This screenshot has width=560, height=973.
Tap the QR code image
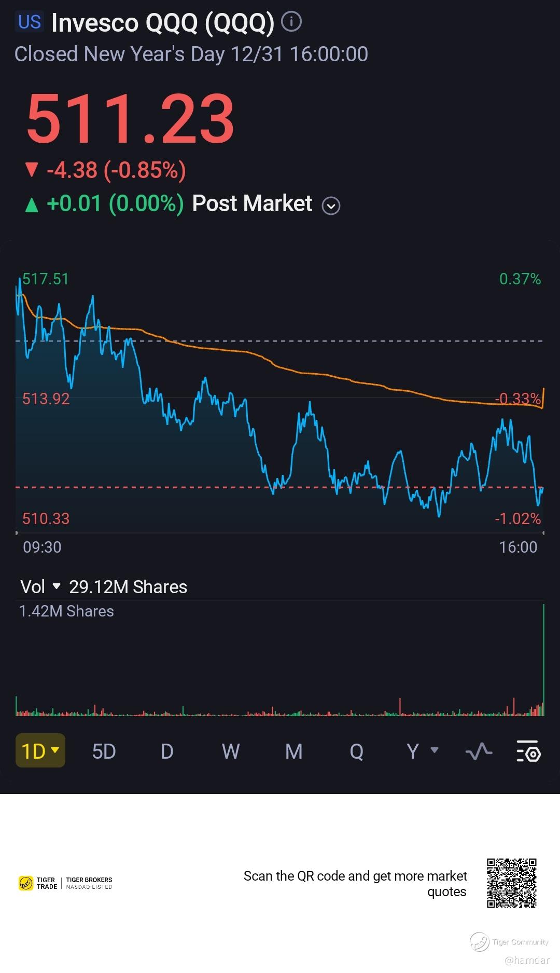point(511,883)
